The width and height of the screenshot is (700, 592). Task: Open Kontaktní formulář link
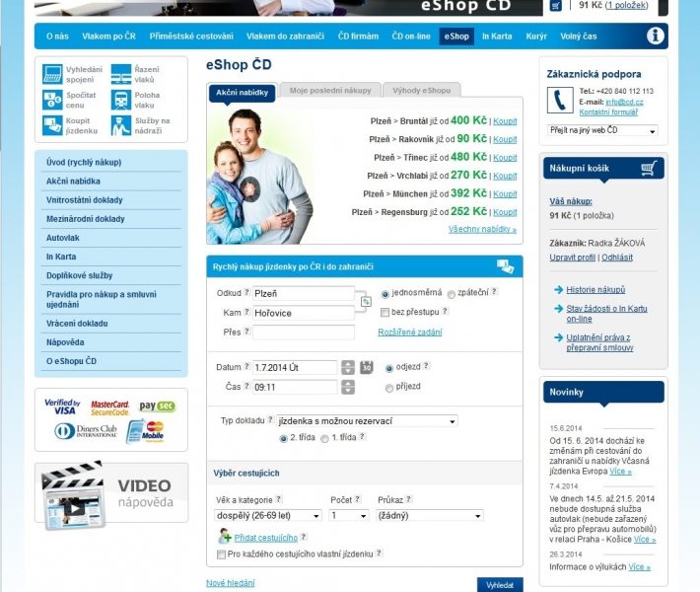click(x=608, y=112)
